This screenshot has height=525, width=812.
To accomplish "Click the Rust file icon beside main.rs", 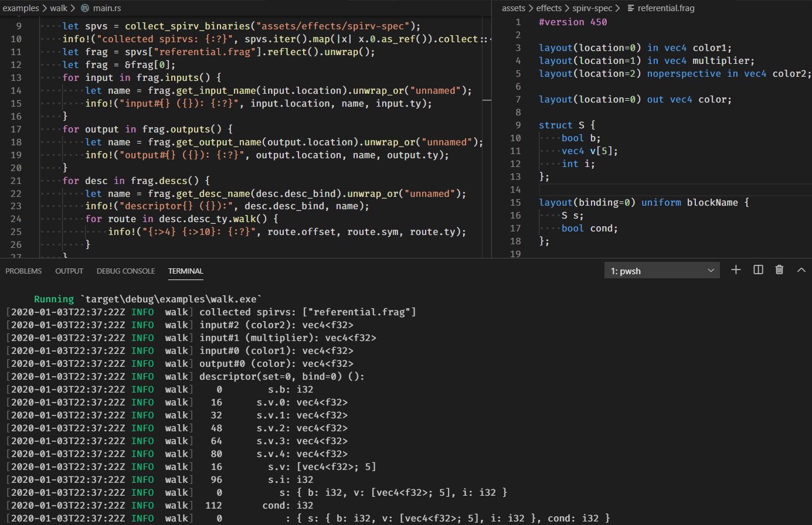I will click(85, 8).
